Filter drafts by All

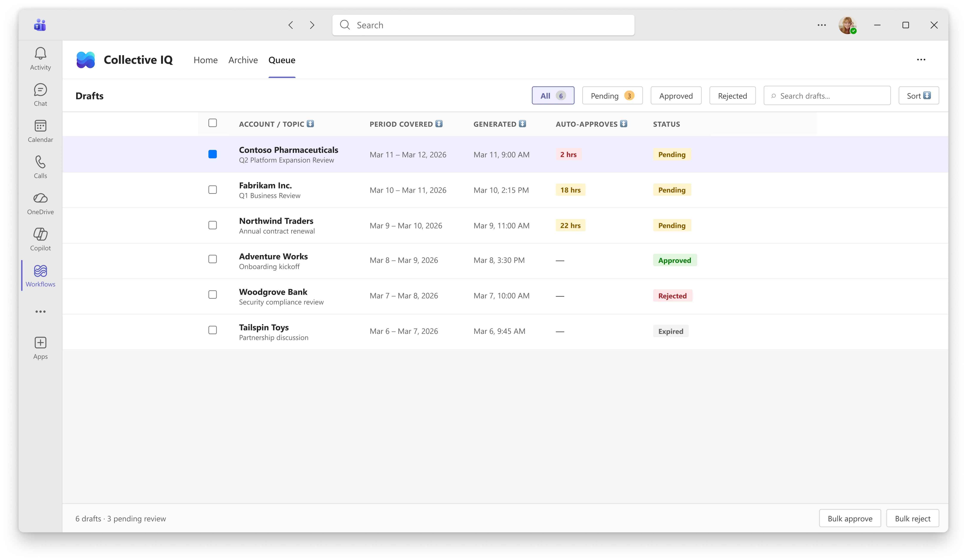coord(553,96)
